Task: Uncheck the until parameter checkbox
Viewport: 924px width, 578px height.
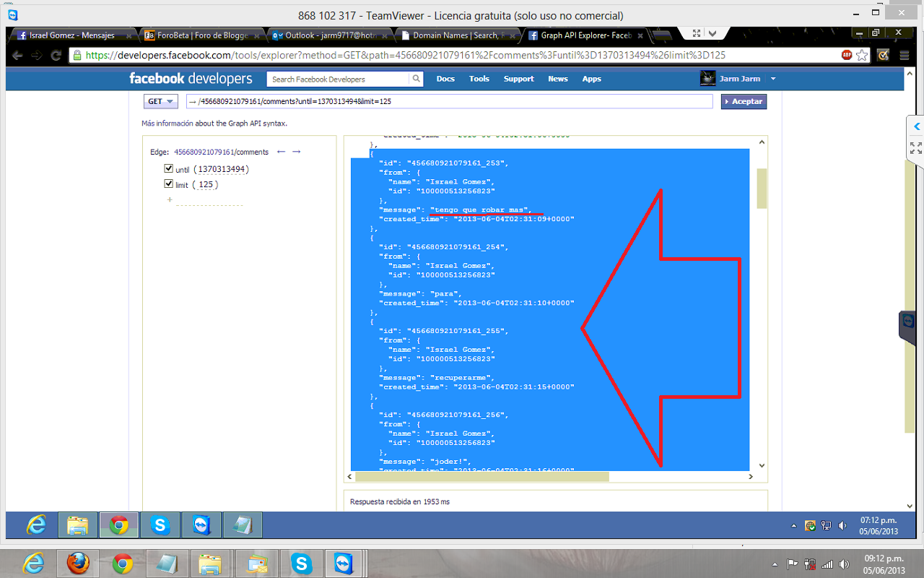Action: click(169, 169)
